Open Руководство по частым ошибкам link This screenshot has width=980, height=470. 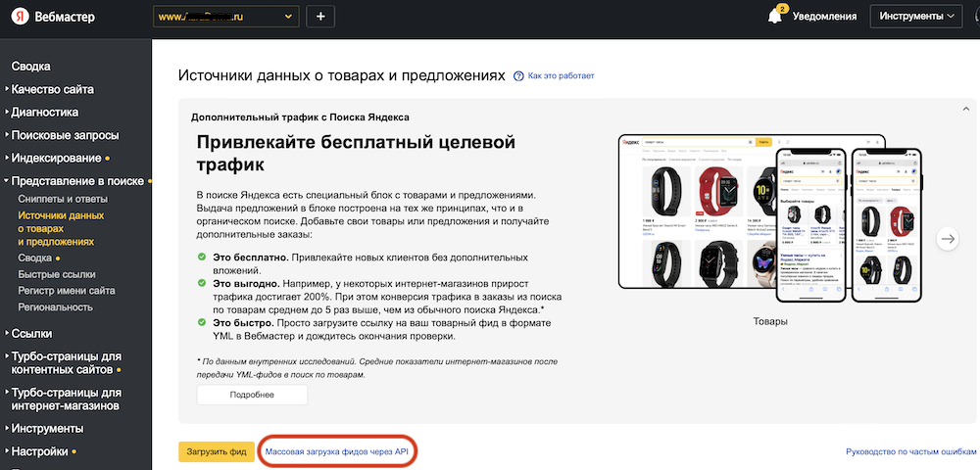tap(910, 451)
